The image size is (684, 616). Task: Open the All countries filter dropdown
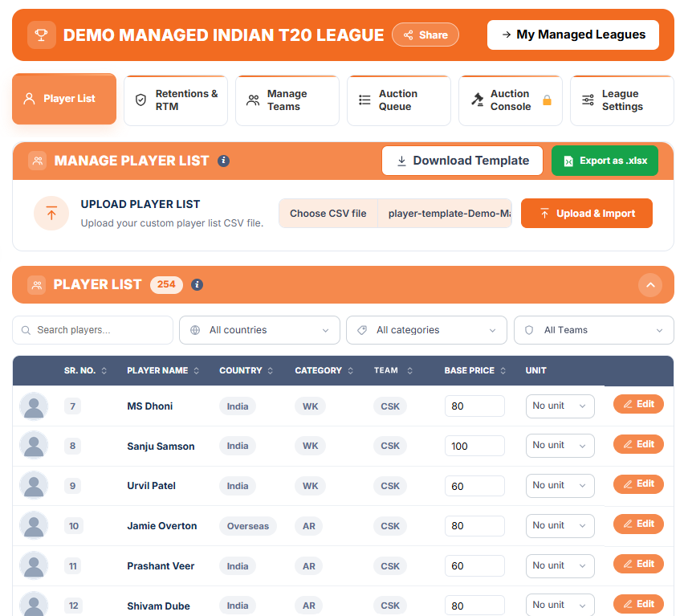(x=259, y=330)
